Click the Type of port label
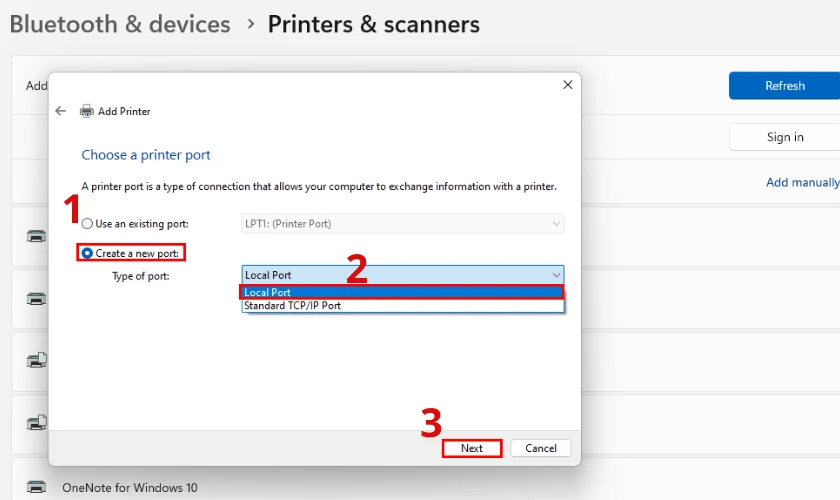 [140, 276]
